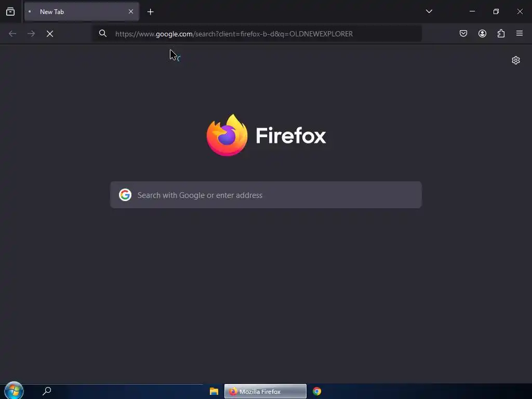The width and height of the screenshot is (532, 399).
Task: Select the New Tab tab
Action: pos(82,11)
